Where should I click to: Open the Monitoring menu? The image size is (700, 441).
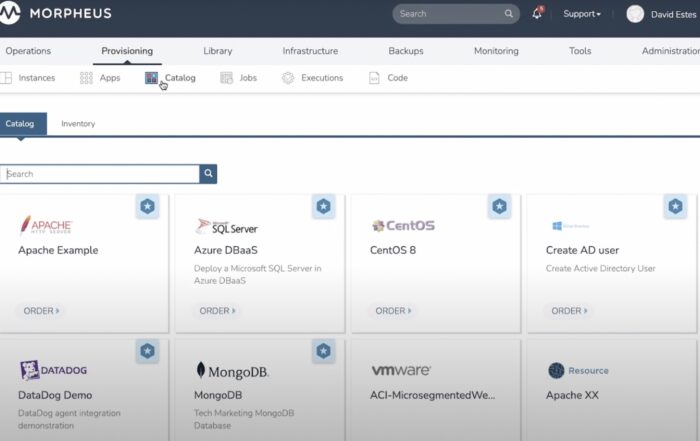(x=496, y=51)
